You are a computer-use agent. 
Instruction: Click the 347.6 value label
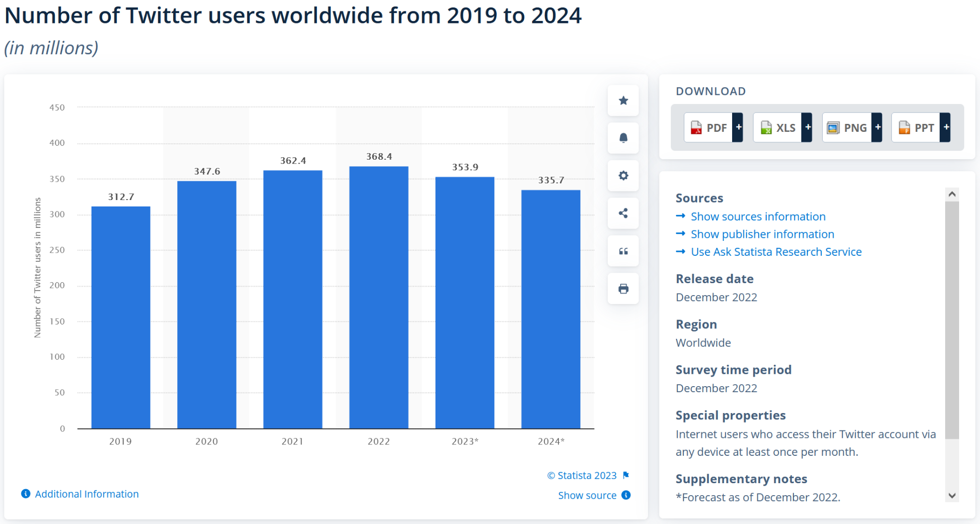(207, 172)
